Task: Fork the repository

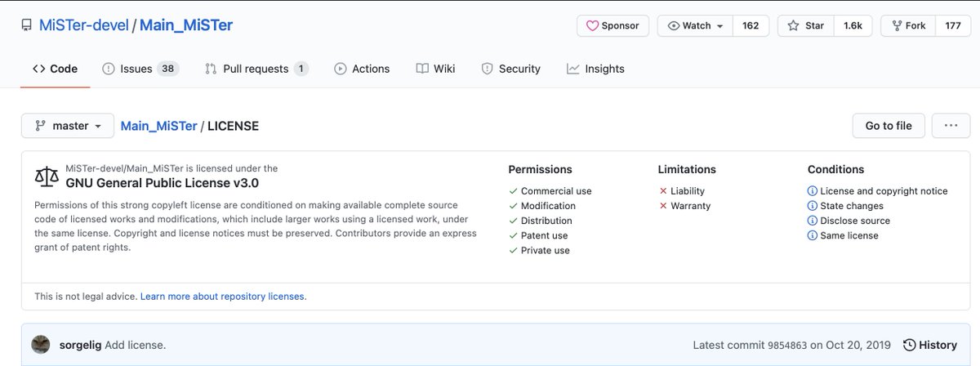Action: click(x=907, y=25)
